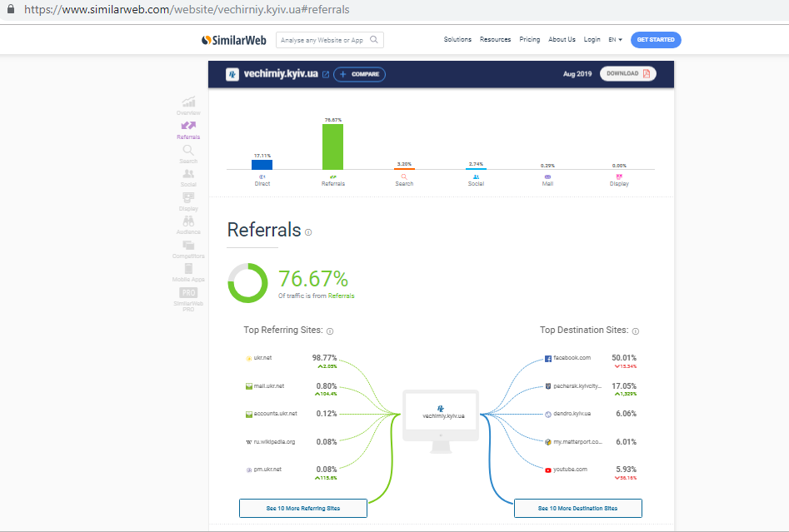Expand See 10 More Referring Sites
The height and width of the screenshot is (532, 789).
(302, 508)
